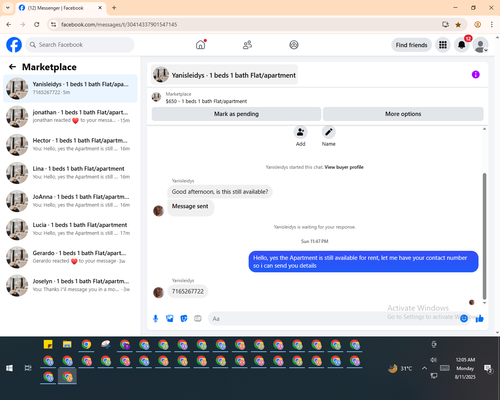Click the voice clip microphone icon

pos(155,319)
